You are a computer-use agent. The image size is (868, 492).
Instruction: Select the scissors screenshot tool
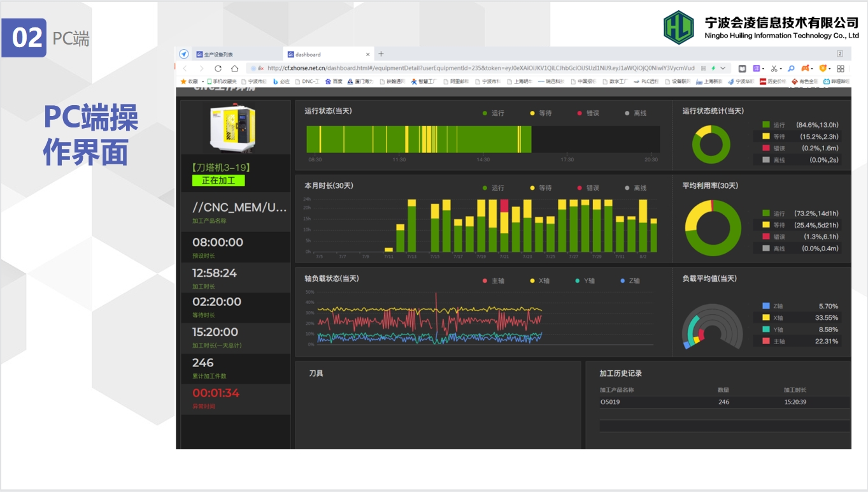coord(774,68)
